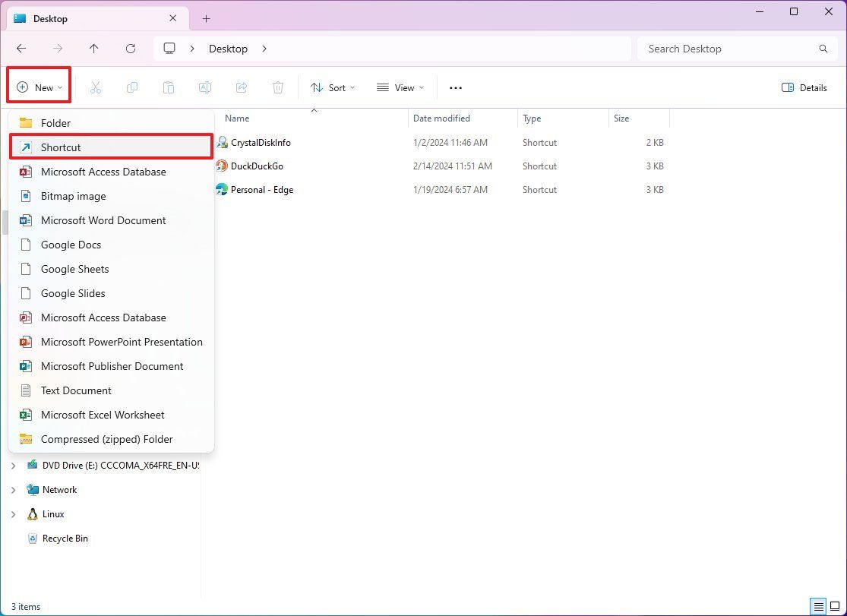The width and height of the screenshot is (847, 616).
Task: Select the Copy icon in the toolbar
Action: tap(131, 87)
